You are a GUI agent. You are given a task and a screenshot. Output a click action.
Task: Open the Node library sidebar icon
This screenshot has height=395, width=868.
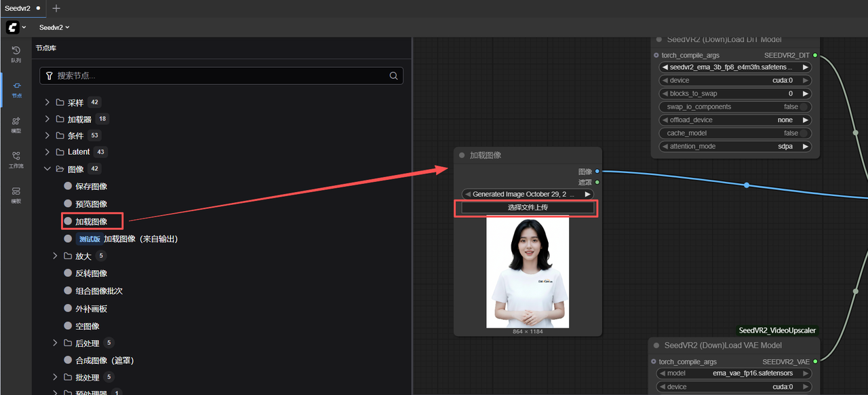16,89
